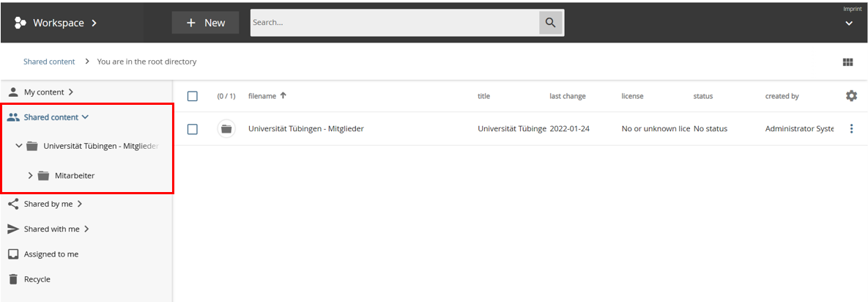
Task: Click the edu-sharing logo beside Workspace
Action: [20, 23]
